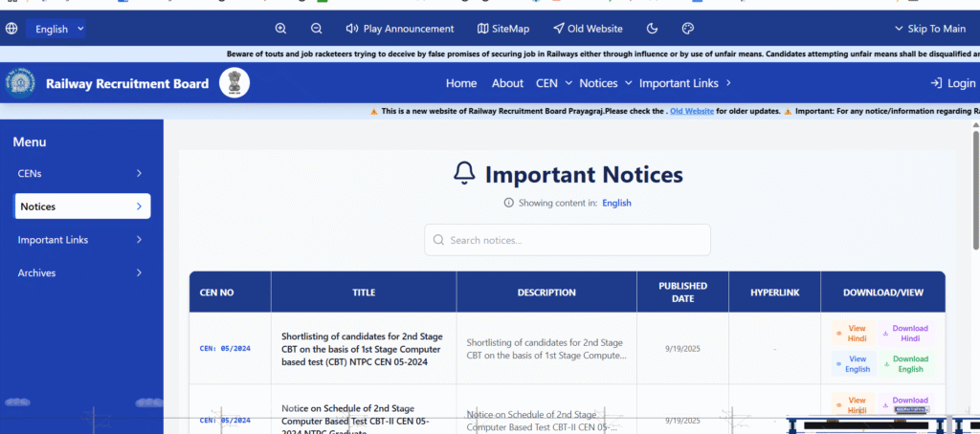980x434 pixels.
Task: Click the Railway Recruitment Board logo
Action: pos(20,83)
